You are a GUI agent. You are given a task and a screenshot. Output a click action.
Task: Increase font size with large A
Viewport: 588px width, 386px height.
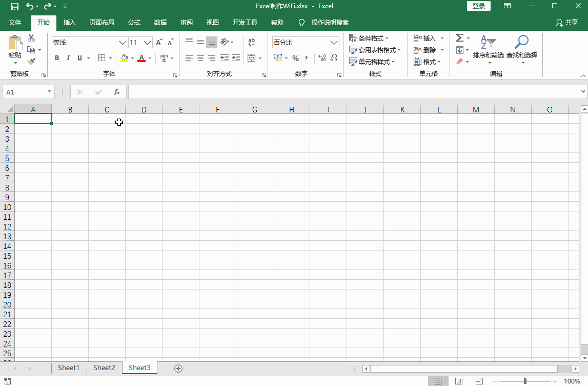click(x=159, y=42)
